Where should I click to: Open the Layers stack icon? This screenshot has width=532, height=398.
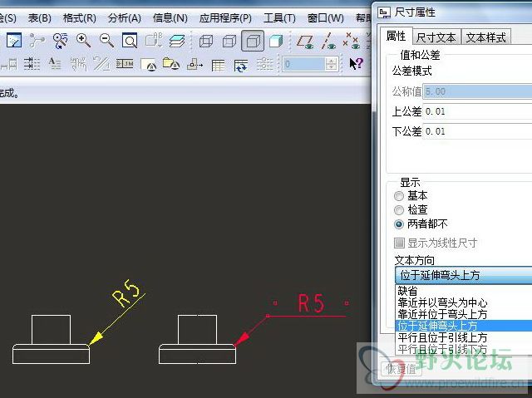177,41
